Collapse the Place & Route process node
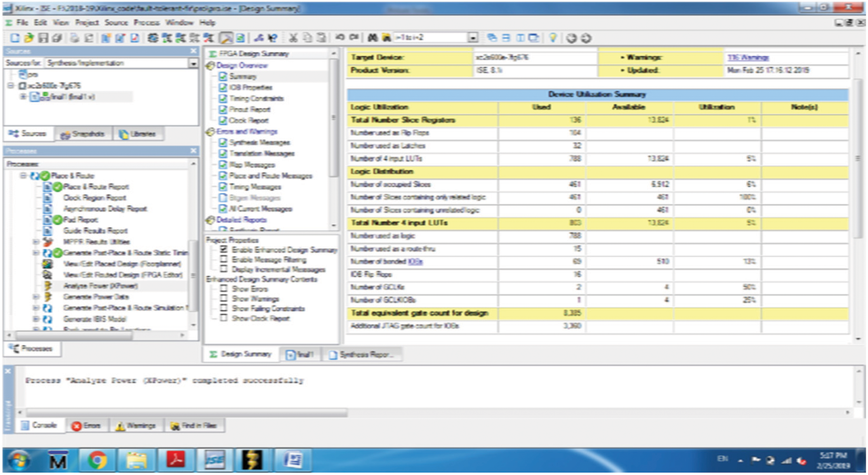 coord(23,176)
